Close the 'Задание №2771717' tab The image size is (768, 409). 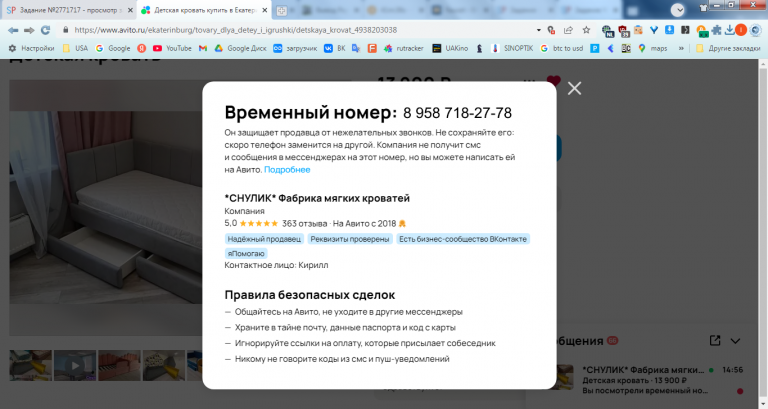pyautogui.click(x=130, y=10)
